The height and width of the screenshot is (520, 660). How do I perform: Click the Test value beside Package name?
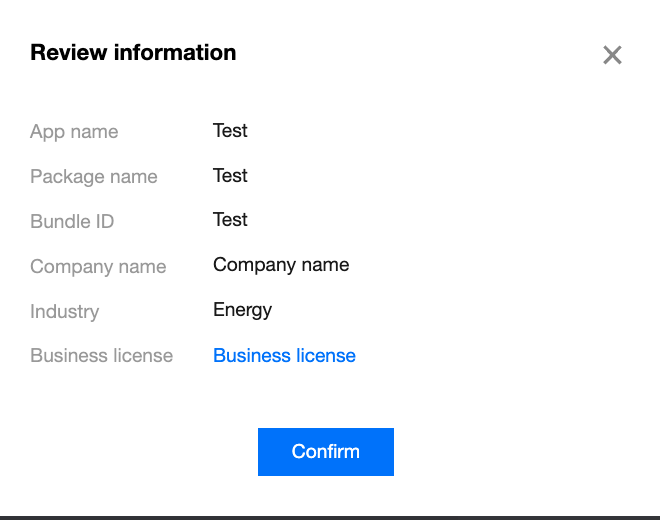pyautogui.click(x=230, y=176)
